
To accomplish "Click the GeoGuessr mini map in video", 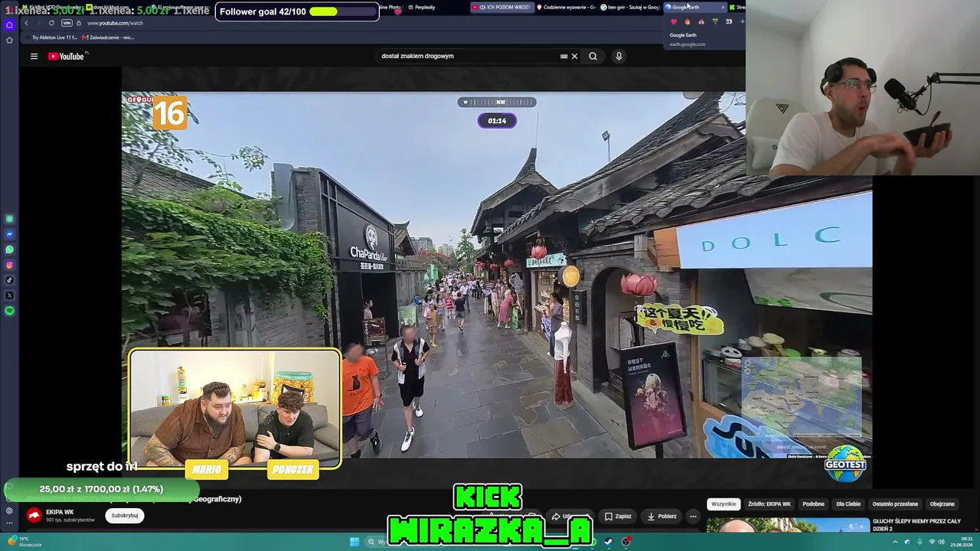I will point(802,398).
